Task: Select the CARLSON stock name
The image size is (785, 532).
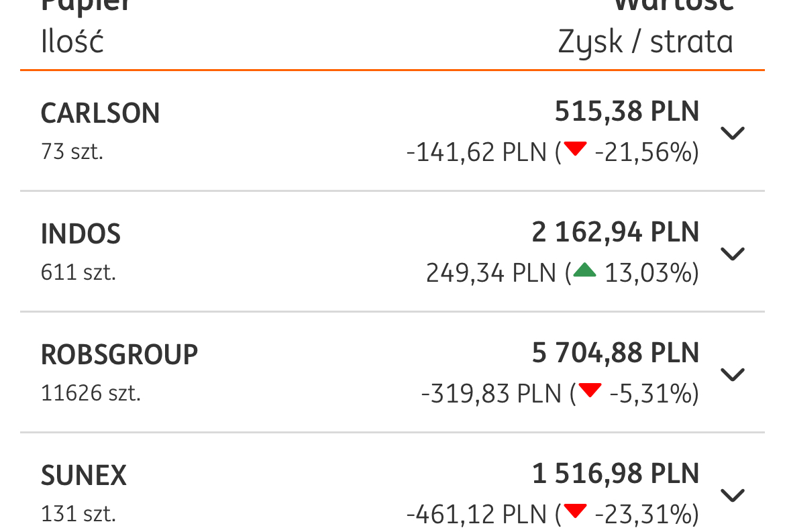Action: click(101, 113)
